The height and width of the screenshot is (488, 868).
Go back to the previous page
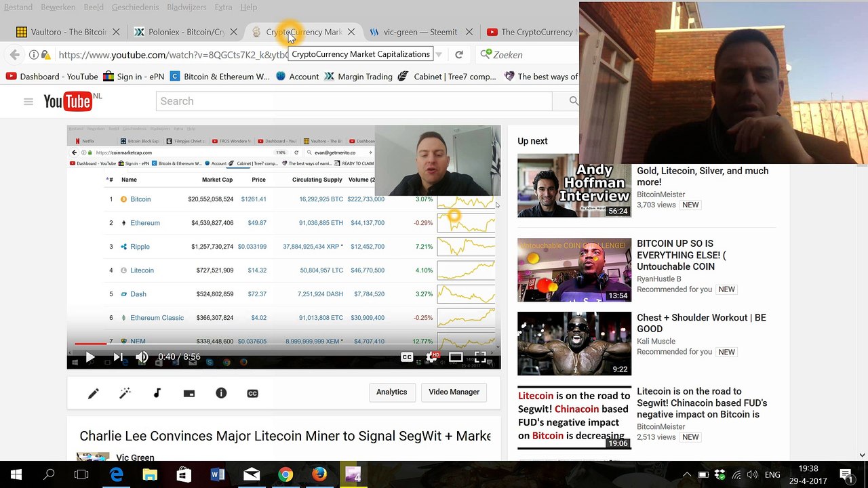coord(14,55)
